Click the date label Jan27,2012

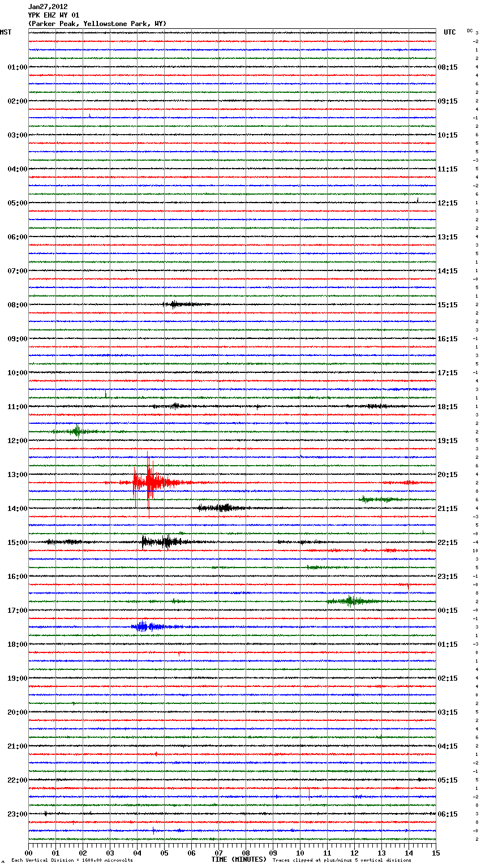pyautogui.click(x=48, y=7)
